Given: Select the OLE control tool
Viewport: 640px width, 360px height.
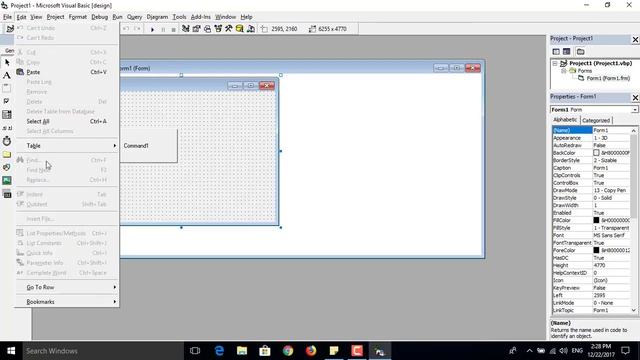Looking at the screenshot, I should [x=7, y=194].
